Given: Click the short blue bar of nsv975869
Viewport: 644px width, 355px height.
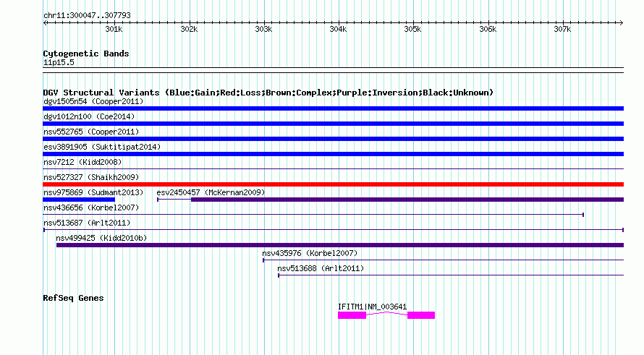Looking at the screenshot, I should [79, 200].
